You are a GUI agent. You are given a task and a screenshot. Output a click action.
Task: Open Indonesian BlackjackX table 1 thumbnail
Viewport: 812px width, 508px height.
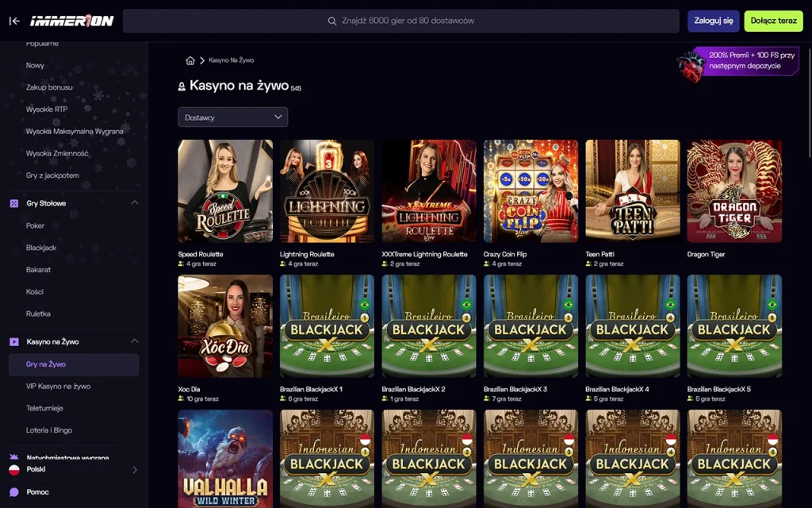coord(327,459)
